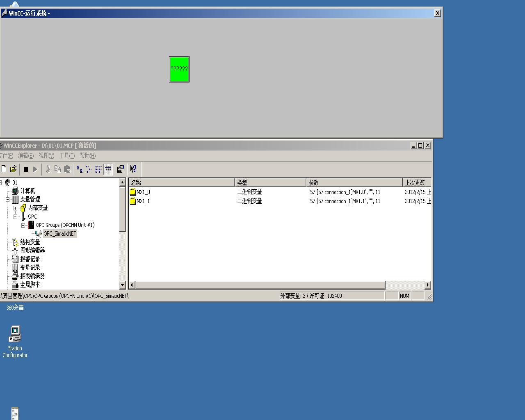Collapse the 变量管理 tree node
This screenshot has width=525, height=420.
click(x=7, y=200)
